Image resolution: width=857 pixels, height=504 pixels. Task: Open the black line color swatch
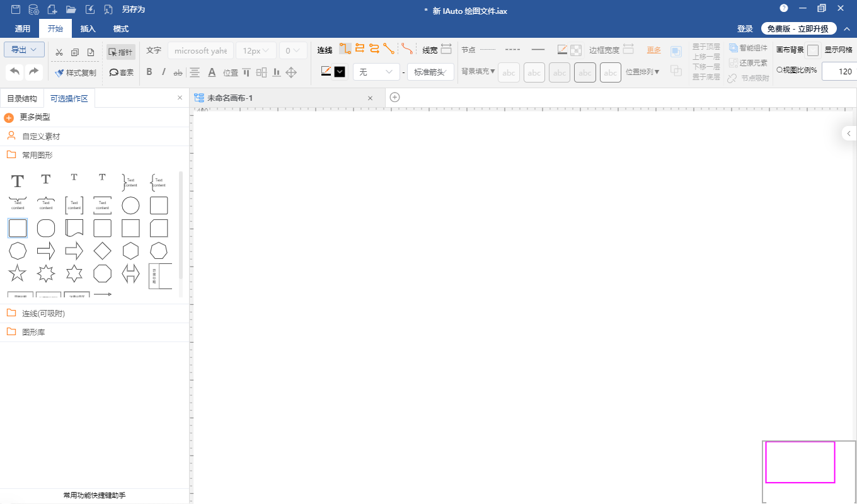pos(340,72)
